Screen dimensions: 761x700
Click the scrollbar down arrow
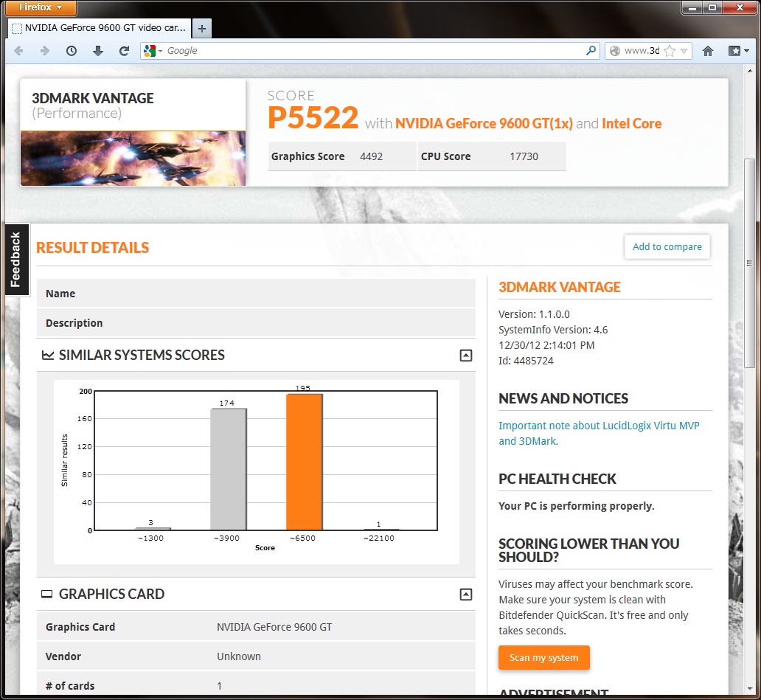pos(749,689)
